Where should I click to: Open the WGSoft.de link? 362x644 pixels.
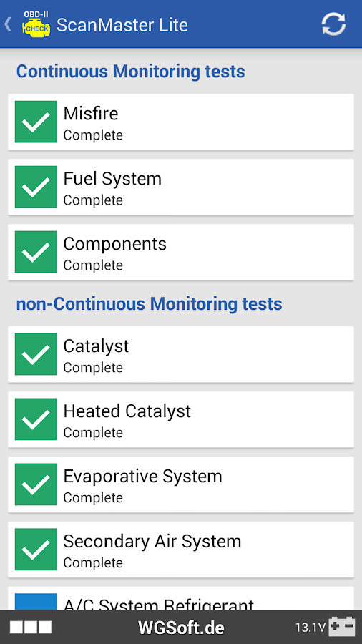(181, 628)
